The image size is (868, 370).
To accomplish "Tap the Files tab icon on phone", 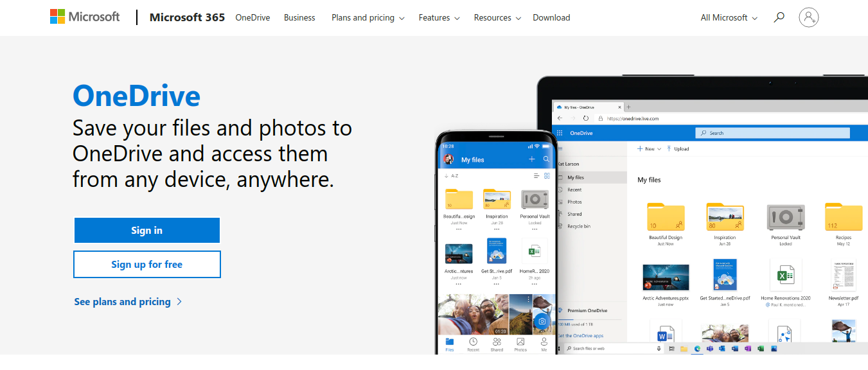I will [x=450, y=344].
